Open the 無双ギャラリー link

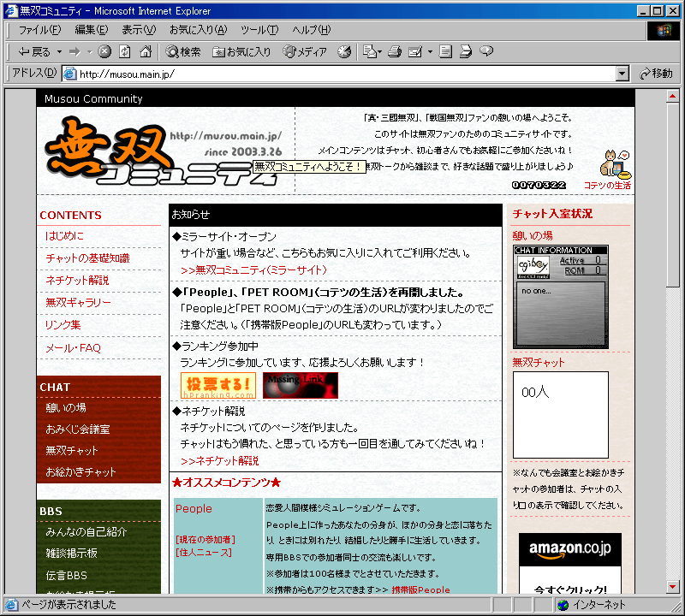tap(78, 303)
